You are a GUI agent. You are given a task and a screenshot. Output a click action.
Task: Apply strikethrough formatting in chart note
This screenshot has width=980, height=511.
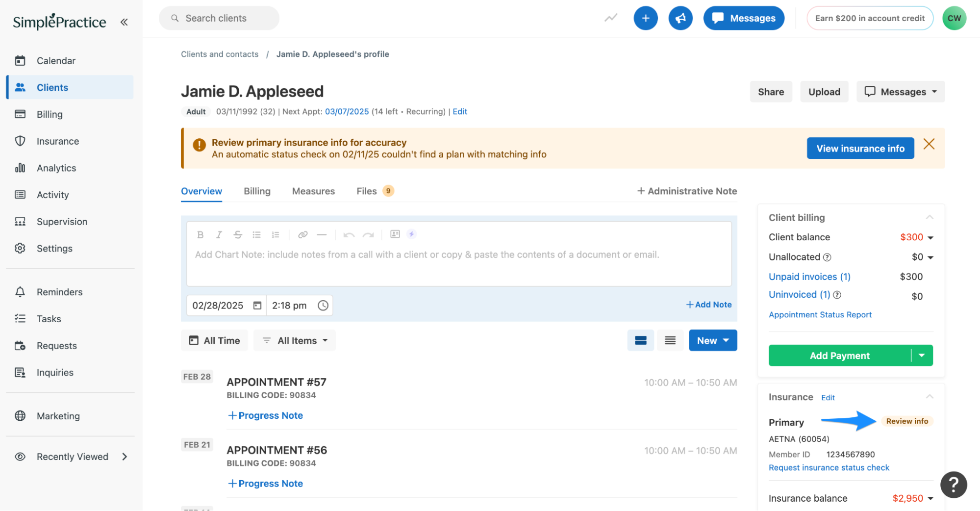click(238, 234)
